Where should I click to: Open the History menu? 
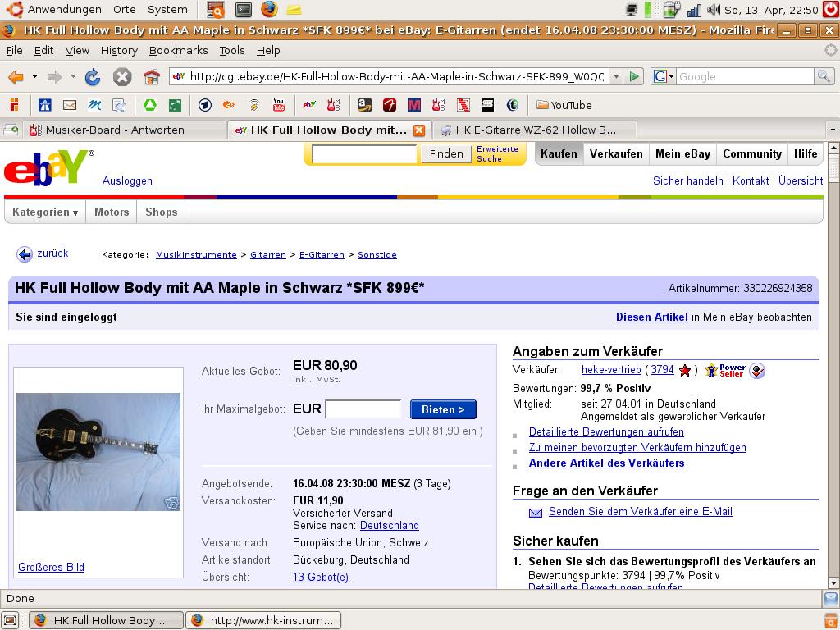coord(119,50)
